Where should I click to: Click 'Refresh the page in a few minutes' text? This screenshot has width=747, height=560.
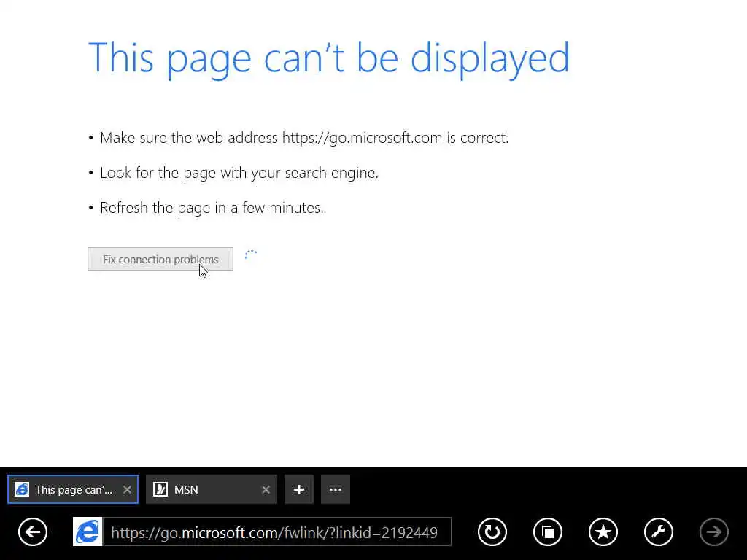pyautogui.click(x=212, y=208)
